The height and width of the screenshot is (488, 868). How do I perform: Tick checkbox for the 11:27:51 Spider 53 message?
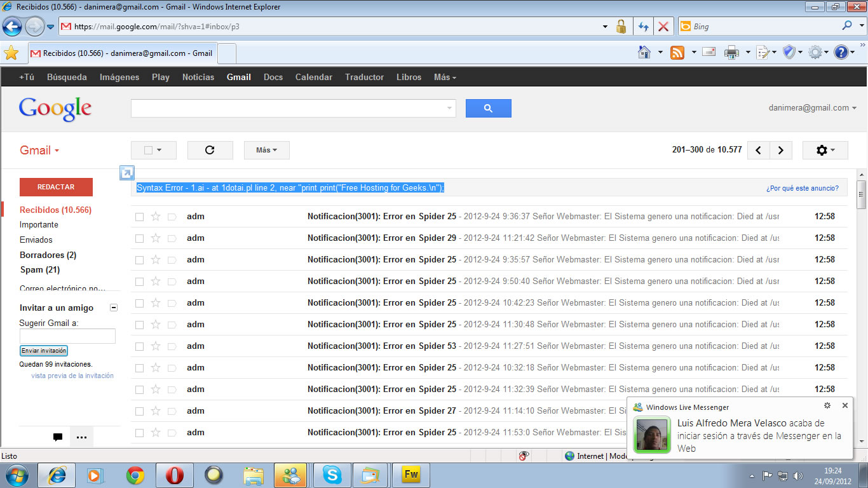[x=140, y=346]
